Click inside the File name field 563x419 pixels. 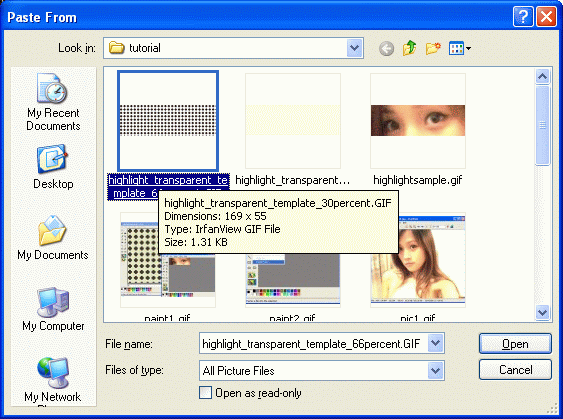[x=314, y=344]
